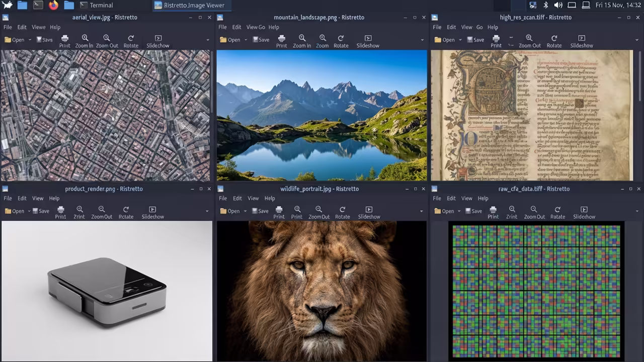Click Zoom In in the aerial_view.jpg window

pyautogui.click(x=85, y=41)
